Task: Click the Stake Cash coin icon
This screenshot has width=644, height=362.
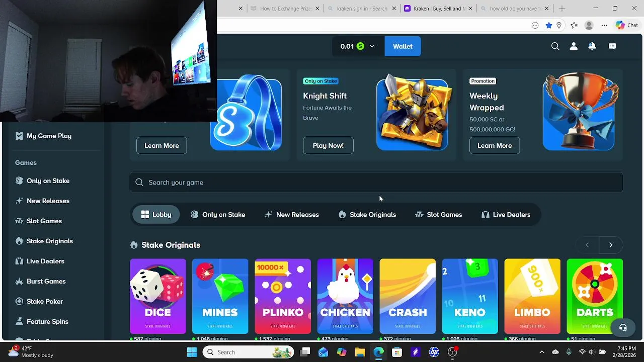Action: (x=360, y=46)
